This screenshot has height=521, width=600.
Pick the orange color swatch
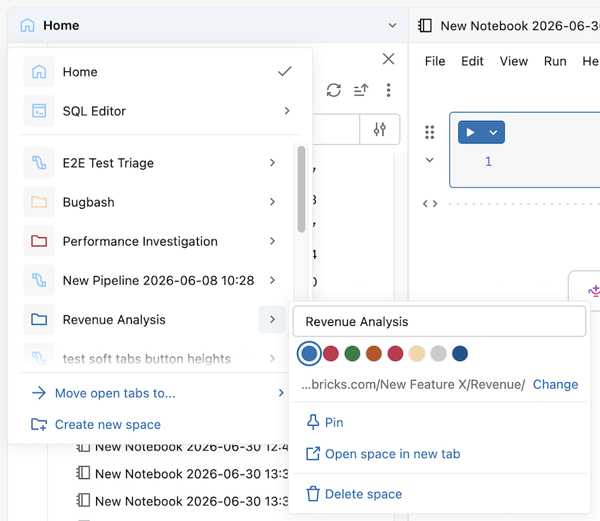(x=374, y=353)
